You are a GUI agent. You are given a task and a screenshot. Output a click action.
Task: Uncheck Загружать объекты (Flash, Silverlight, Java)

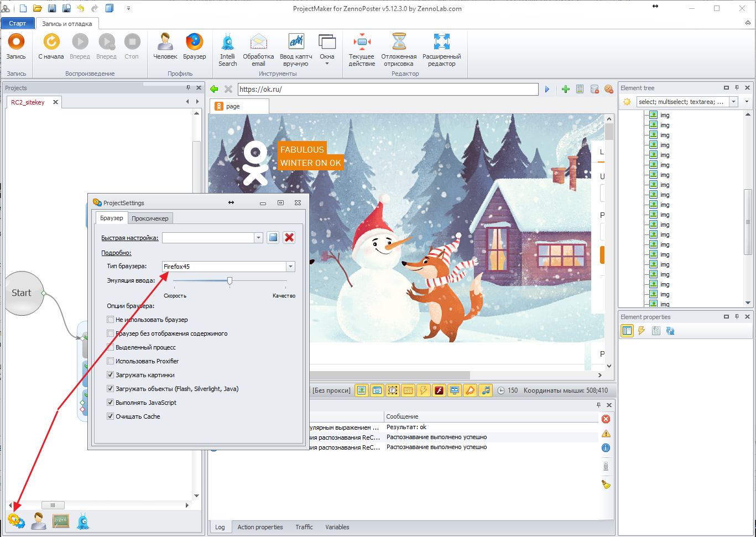pos(111,389)
